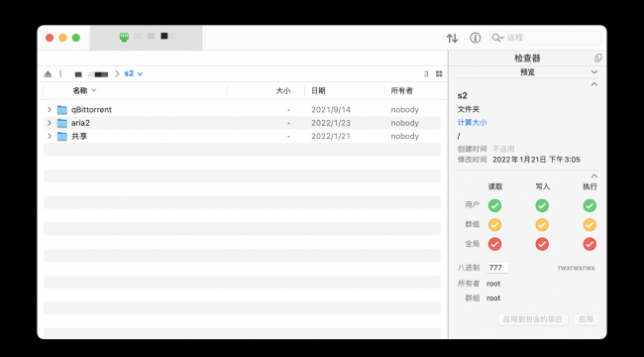644x357 pixels.
Task: Click the 应用到包含的项目 button
Action: [x=533, y=319]
